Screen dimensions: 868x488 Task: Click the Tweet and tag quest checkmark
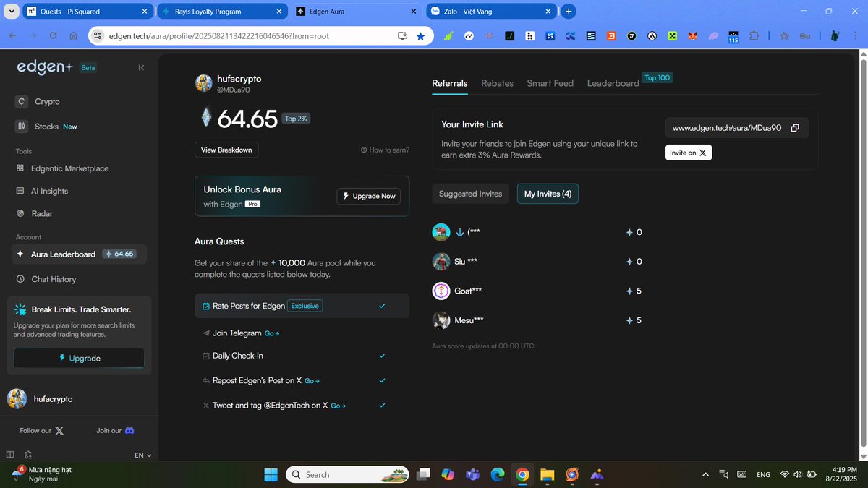pyautogui.click(x=382, y=405)
